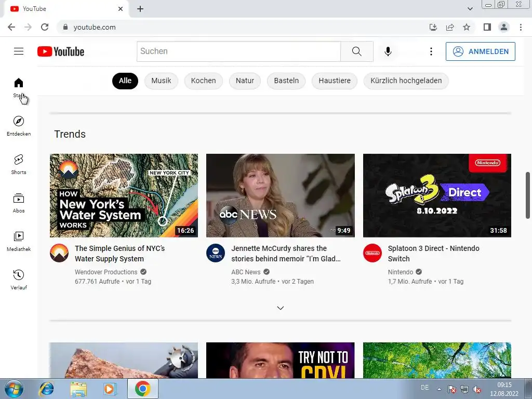This screenshot has height=399, width=532.
Task: Open Mediathek library in the sidebar
Action: coord(19,241)
